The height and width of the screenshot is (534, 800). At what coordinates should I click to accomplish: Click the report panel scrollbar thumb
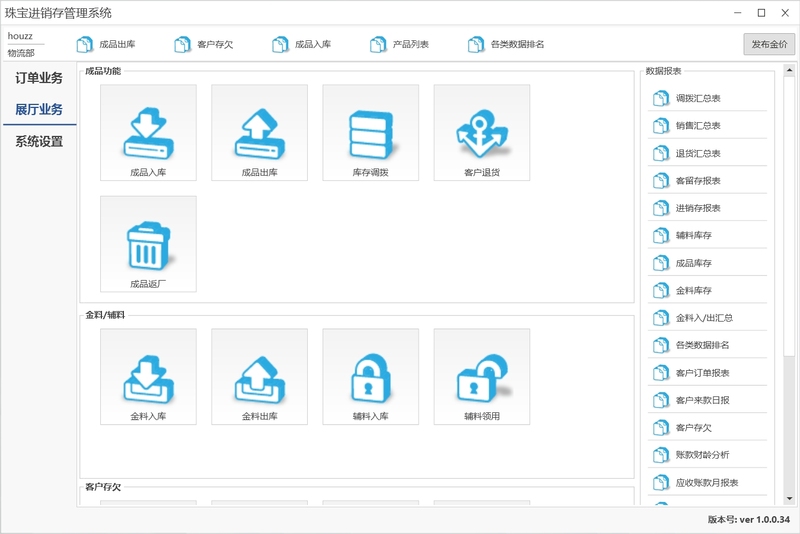click(x=789, y=216)
